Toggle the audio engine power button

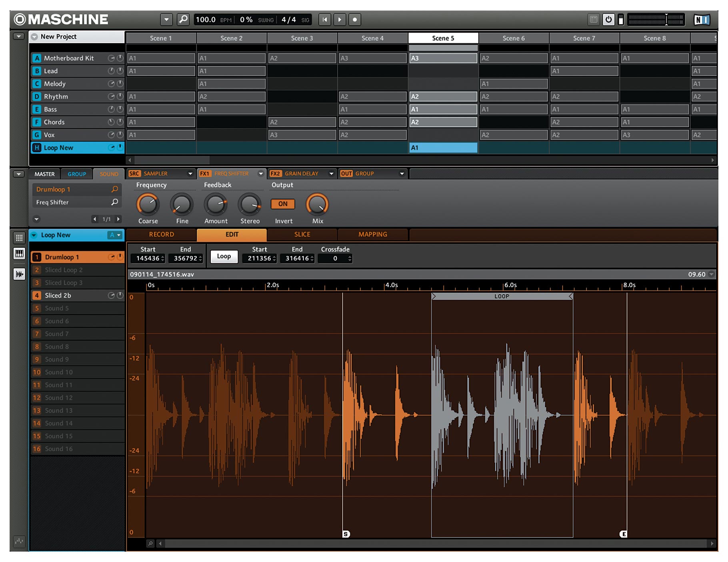tap(608, 19)
